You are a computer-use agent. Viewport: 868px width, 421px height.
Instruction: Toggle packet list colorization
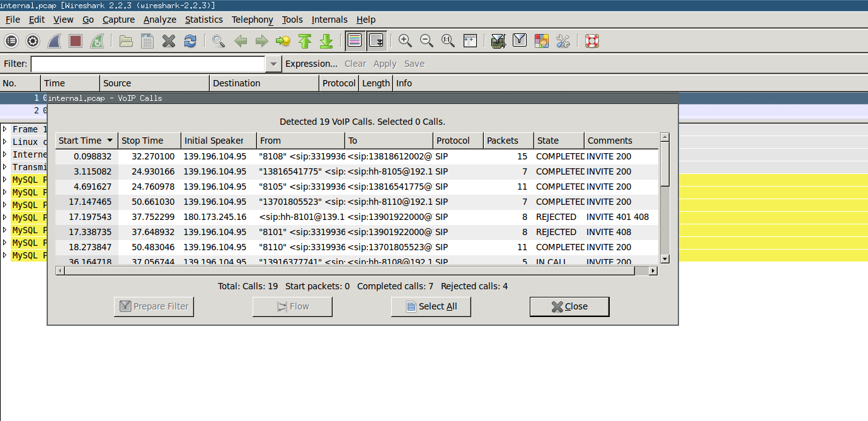[355, 42]
